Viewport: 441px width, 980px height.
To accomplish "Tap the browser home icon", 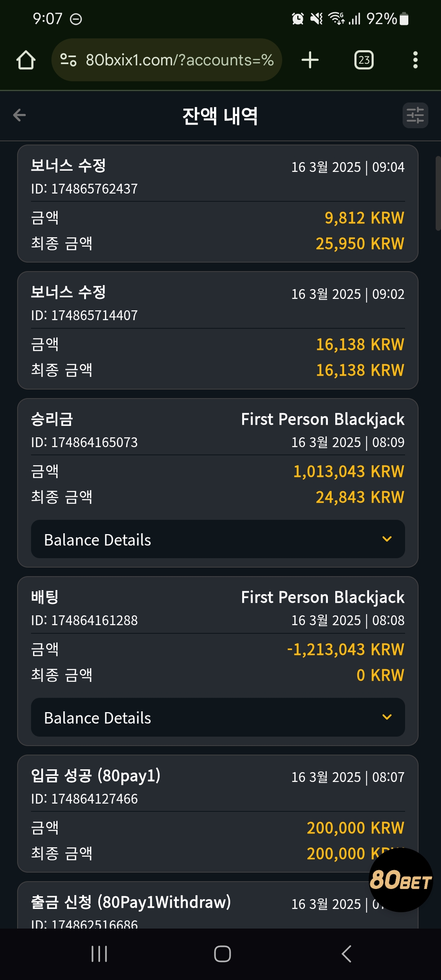I will 26,60.
